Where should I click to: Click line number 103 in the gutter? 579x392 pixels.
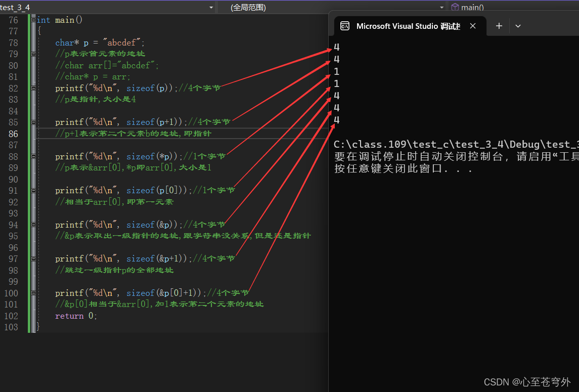point(11,327)
